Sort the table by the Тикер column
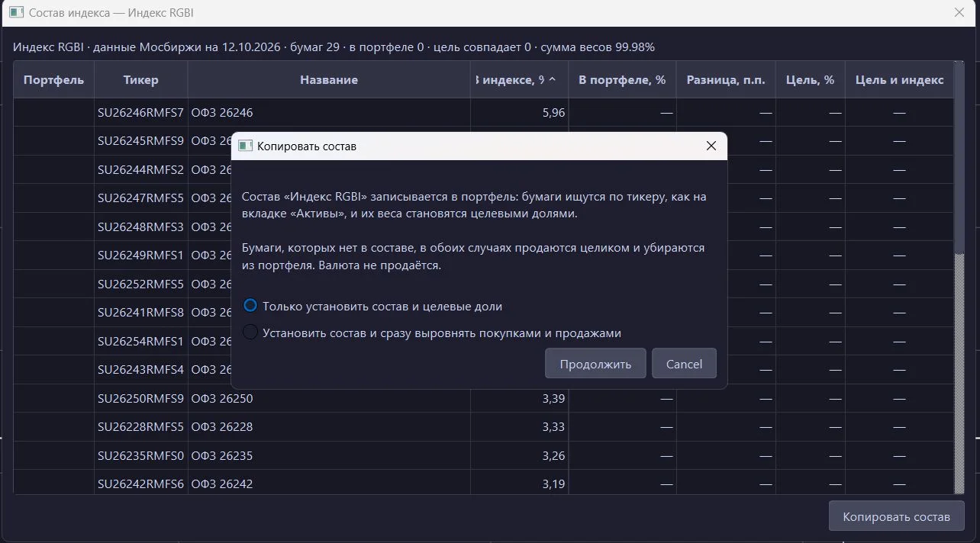Screen dimensions: 980x543 [x=141, y=80]
